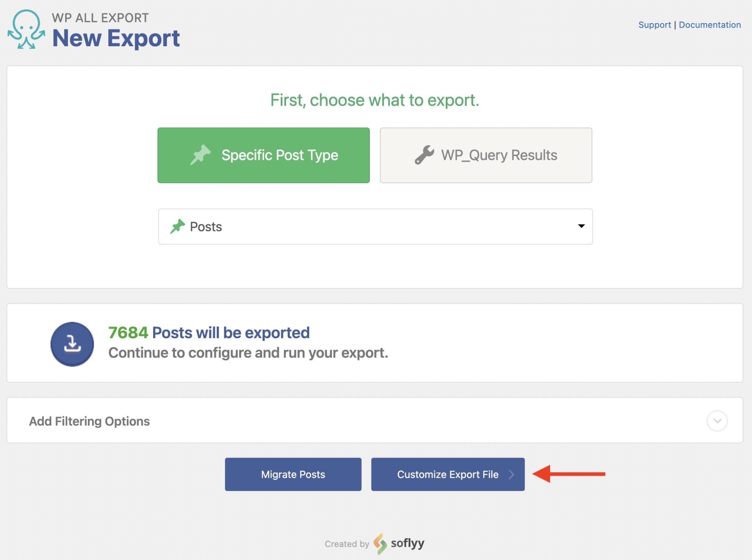Open the Posts post type dropdown

coord(375,226)
